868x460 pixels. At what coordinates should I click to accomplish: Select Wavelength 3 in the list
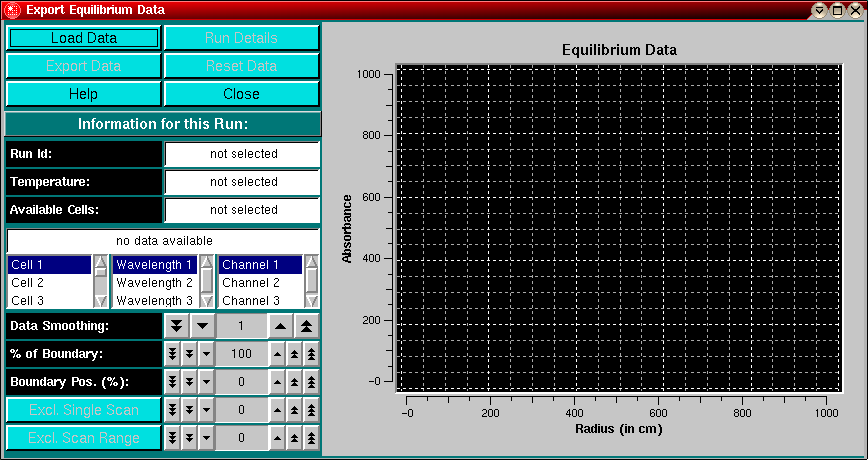[154, 300]
